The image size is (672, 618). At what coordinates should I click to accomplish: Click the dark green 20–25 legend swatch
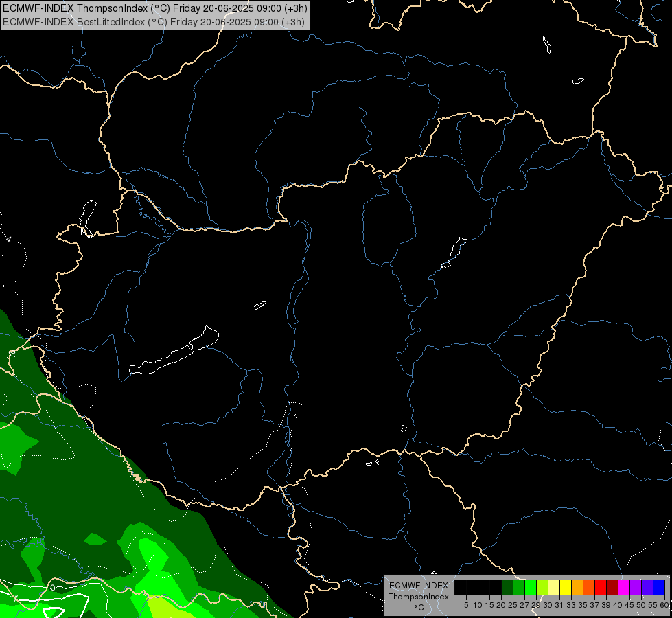(x=507, y=587)
